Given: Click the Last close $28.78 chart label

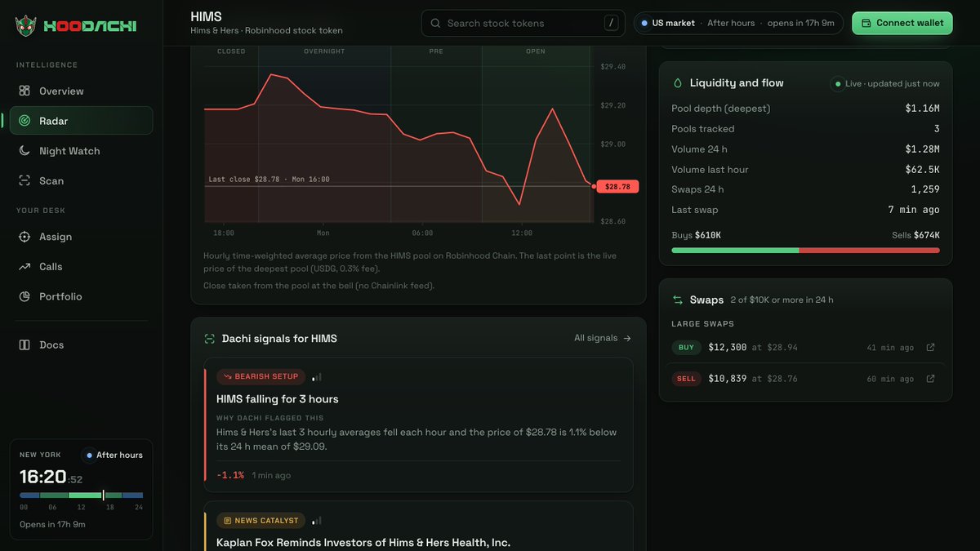Looking at the screenshot, I should 269,179.
